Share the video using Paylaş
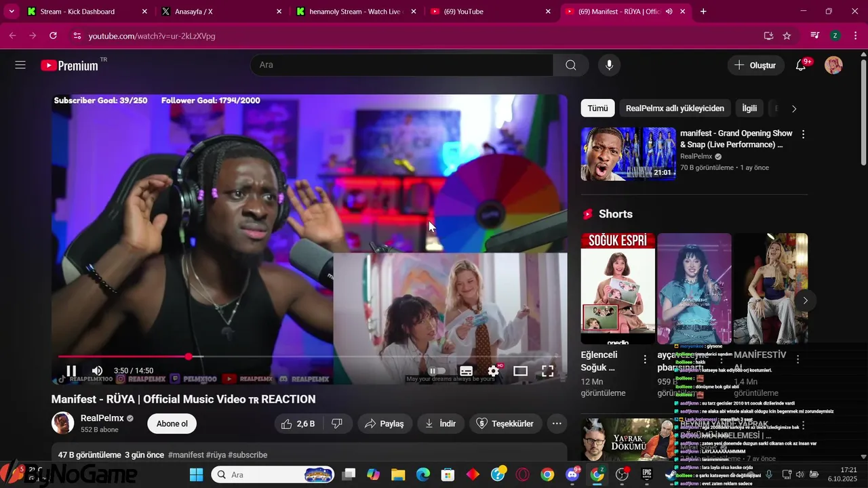This screenshot has width=868, height=488. pyautogui.click(x=384, y=424)
